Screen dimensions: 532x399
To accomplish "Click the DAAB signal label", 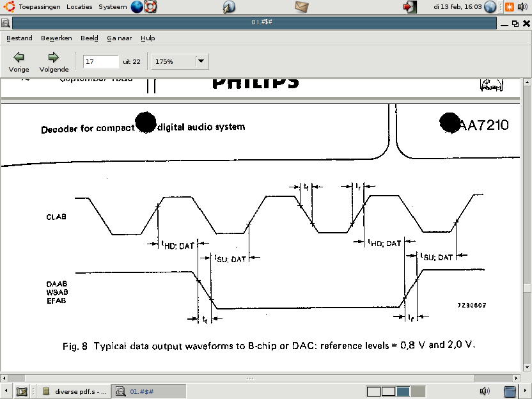I will point(57,284).
